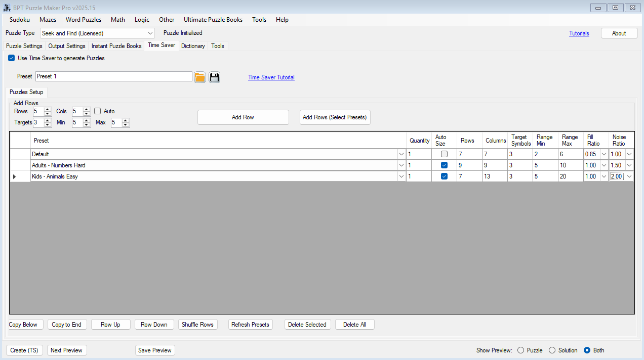Save preset with the floppy disk icon
This screenshot has width=644, height=360.
[214, 77]
